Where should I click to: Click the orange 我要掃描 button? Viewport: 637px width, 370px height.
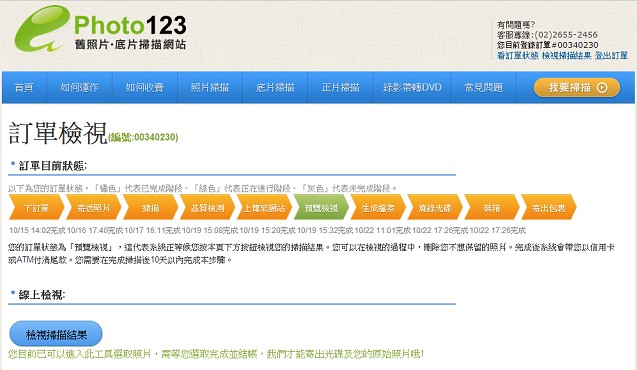point(577,87)
